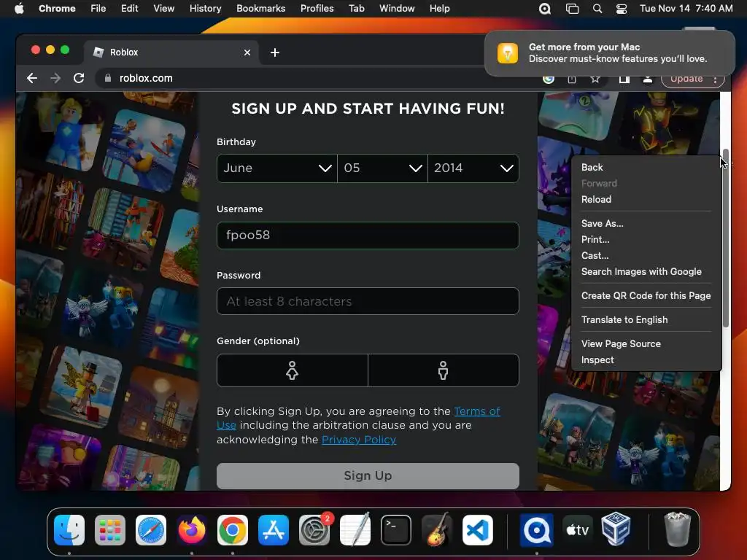Choose Create QR Code for this Page
Screen dimensions: 747x560
[x=646, y=296]
